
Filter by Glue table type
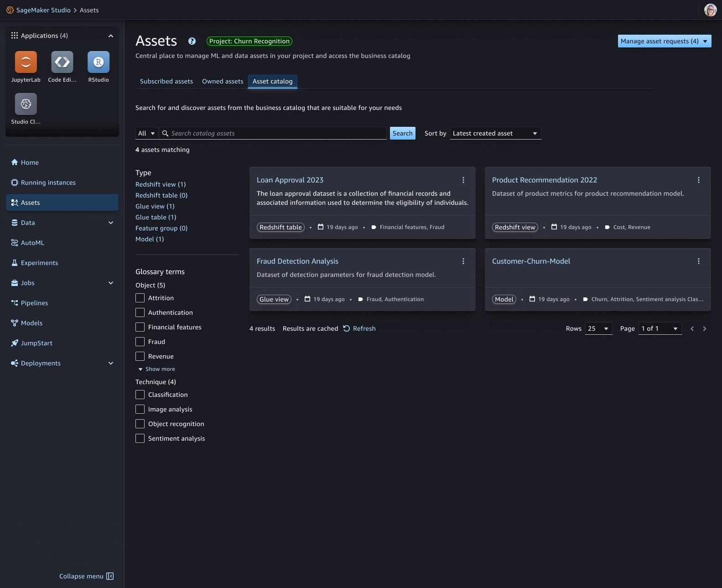point(156,217)
